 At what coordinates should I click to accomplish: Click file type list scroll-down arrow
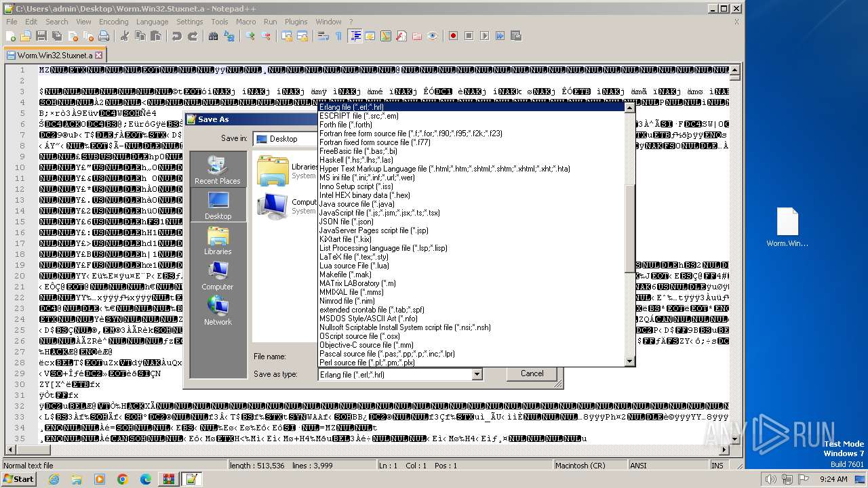tap(629, 361)
